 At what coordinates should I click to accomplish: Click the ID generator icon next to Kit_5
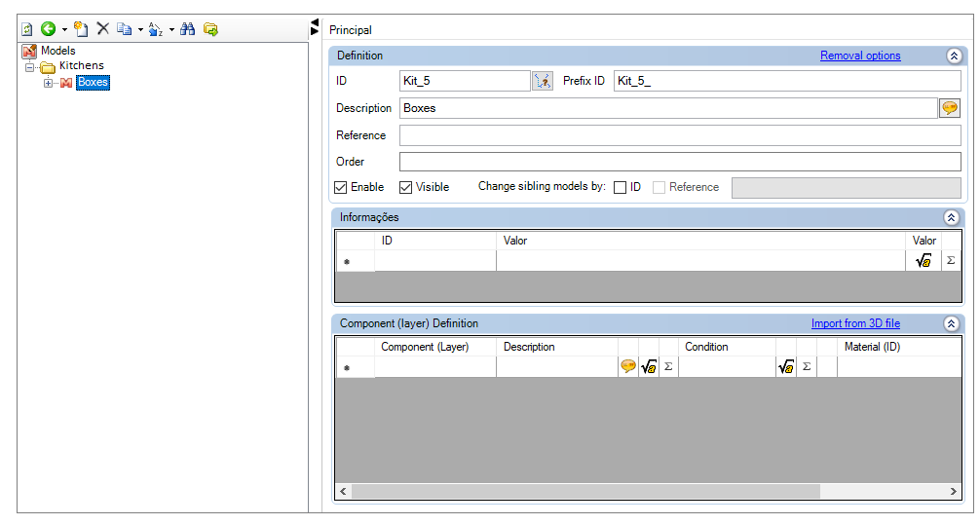pyautogui.click(x=543, y=81)
